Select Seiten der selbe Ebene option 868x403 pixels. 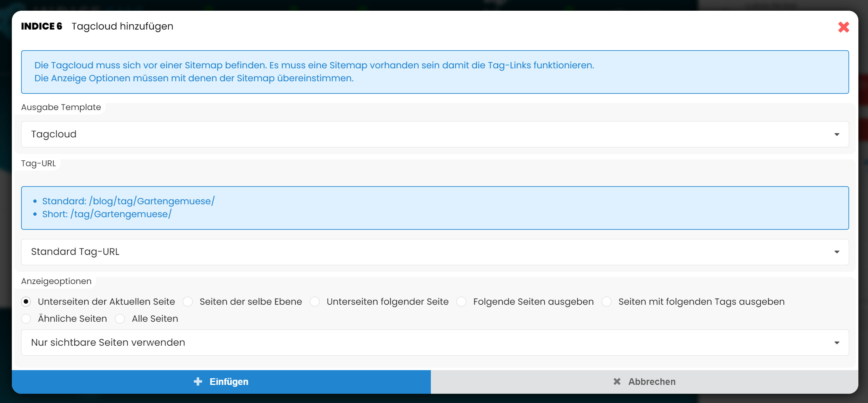click(188, 302)
